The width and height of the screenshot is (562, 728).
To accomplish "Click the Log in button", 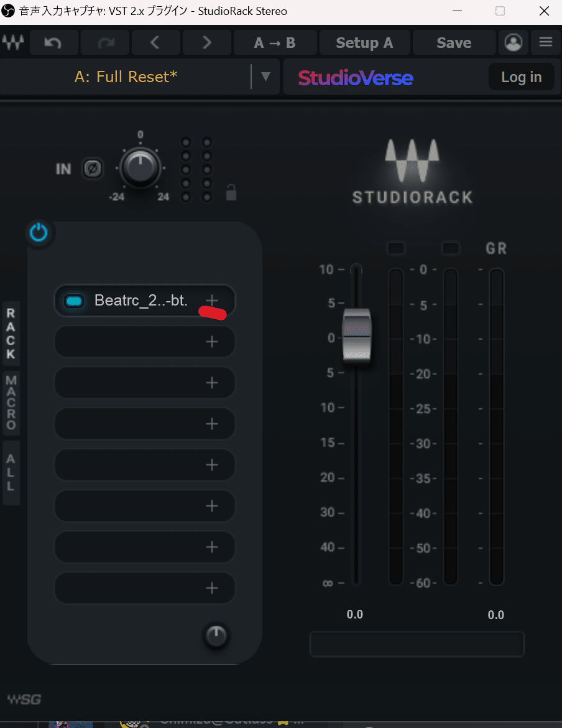I will click(x=522, y=77).
